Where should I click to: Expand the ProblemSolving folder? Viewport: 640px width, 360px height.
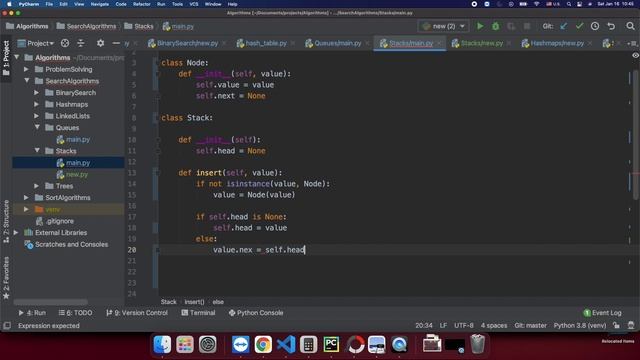27,69
